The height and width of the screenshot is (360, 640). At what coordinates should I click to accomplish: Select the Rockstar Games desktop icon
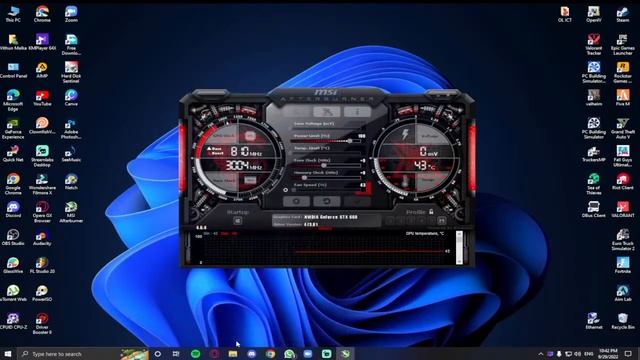point(622,72)
